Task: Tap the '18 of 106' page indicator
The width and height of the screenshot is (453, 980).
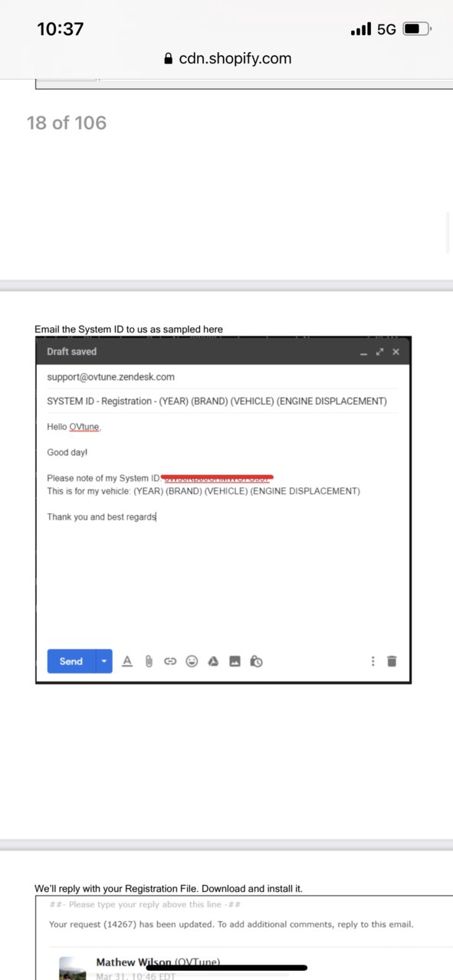Action: tap(67, 123)
